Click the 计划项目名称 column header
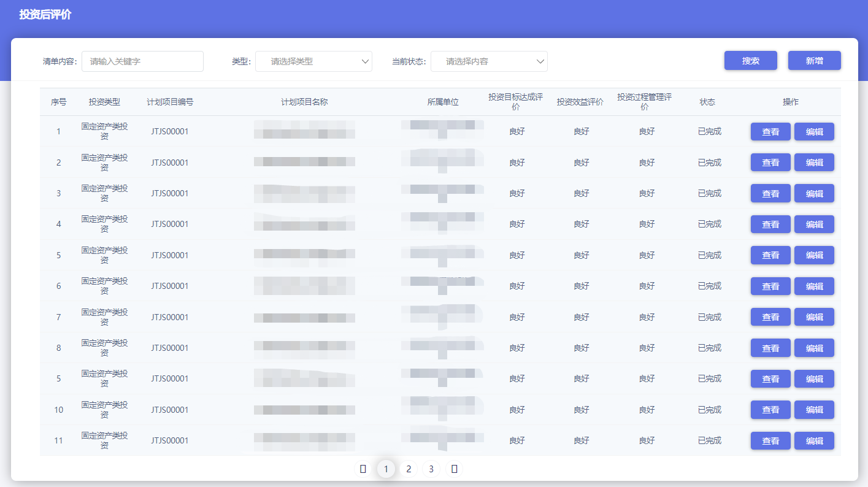The height and width of the screenshot is (487, 868). [x=304, y=102]
